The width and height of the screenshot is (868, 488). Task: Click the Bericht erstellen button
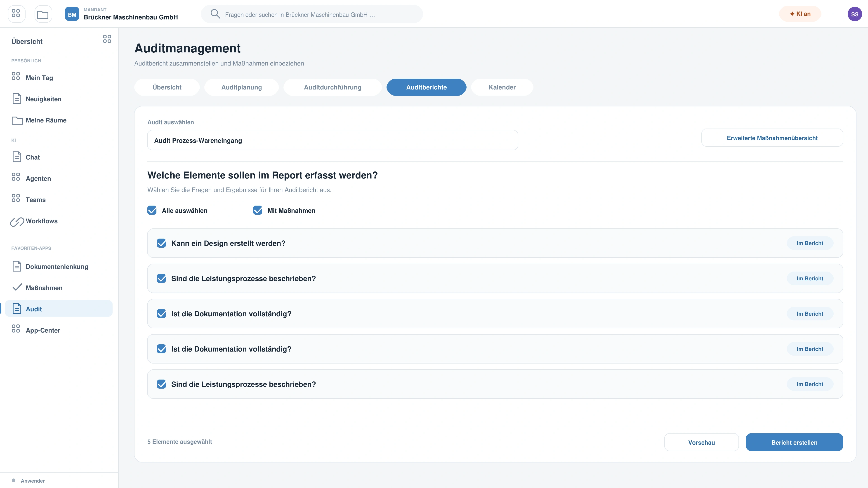(794, 442)
